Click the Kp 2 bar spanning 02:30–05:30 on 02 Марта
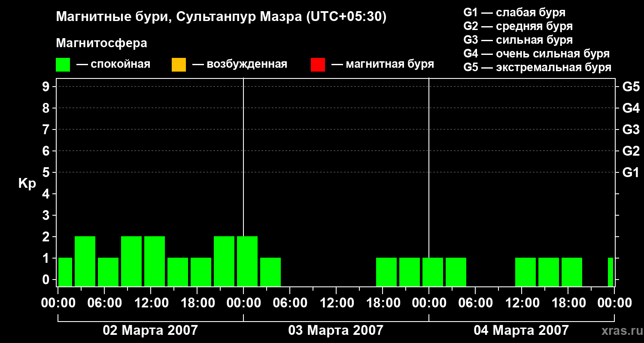Image resolution: width=644 pixels, height=343 pixels. click(85, 261)
